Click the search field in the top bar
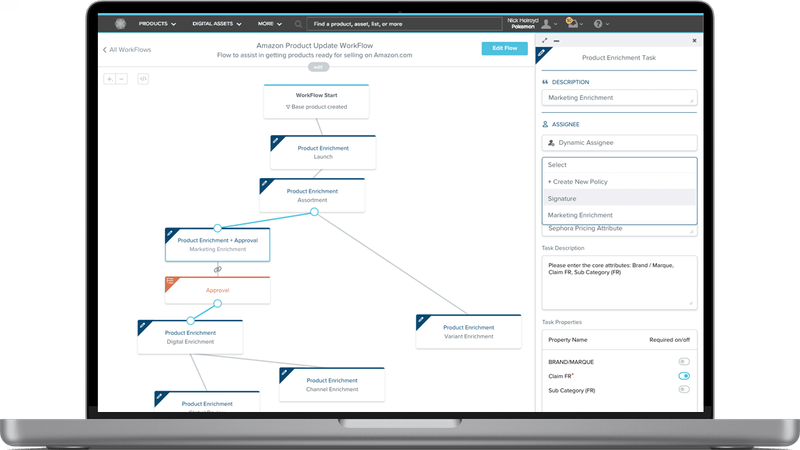 [x=404, y=24]
